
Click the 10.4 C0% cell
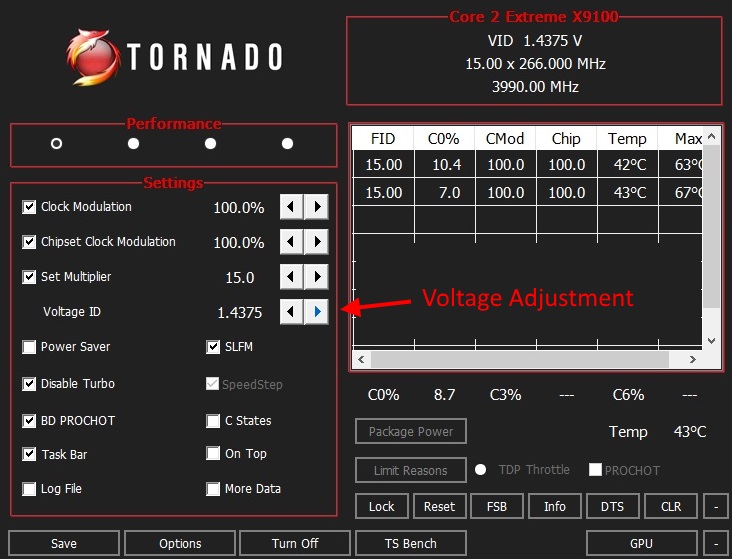tap(444, 164)
